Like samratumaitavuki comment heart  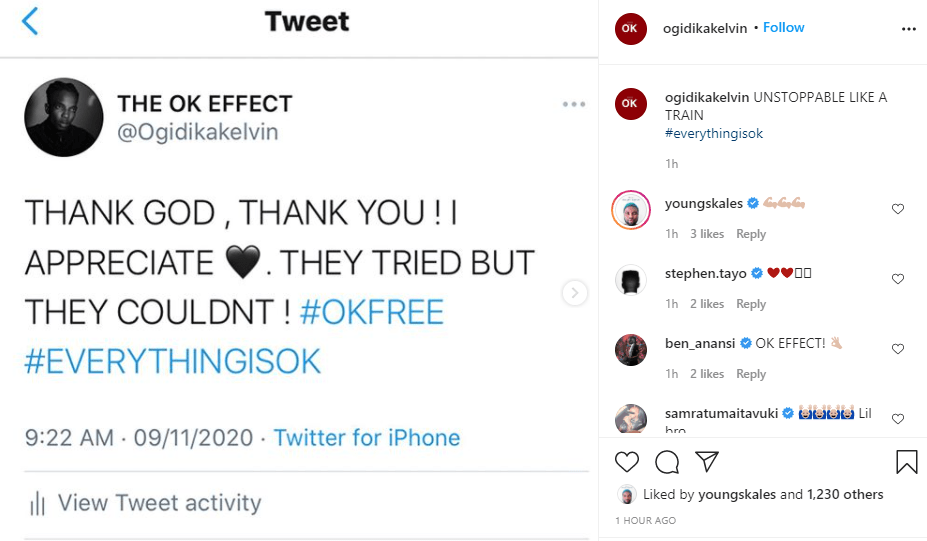pos(897,419)
